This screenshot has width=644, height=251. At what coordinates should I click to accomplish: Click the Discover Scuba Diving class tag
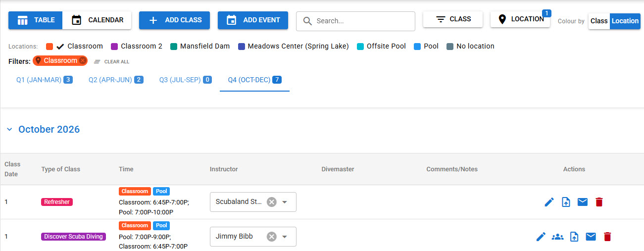coord(73,237)
